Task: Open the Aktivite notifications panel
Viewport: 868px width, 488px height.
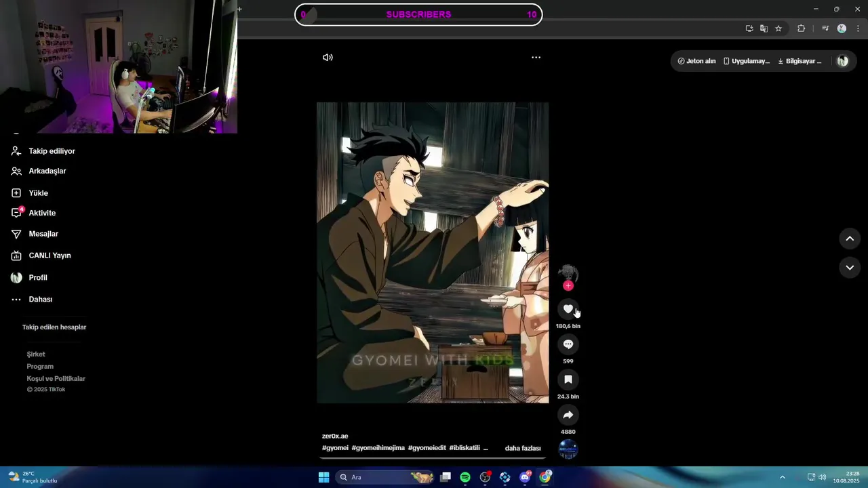Action: pos(33,213)
